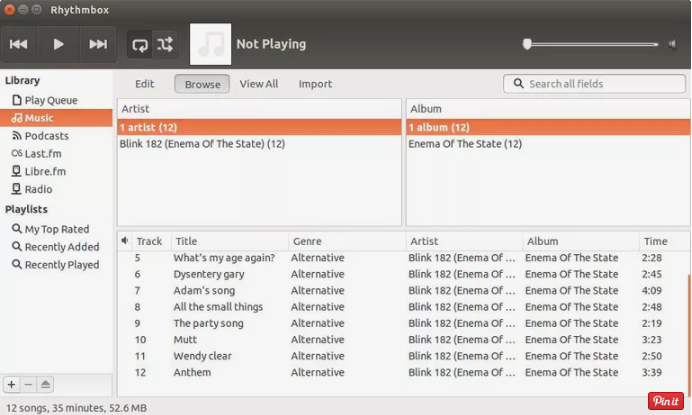Sort by the Genre column header

pos(347,241)
